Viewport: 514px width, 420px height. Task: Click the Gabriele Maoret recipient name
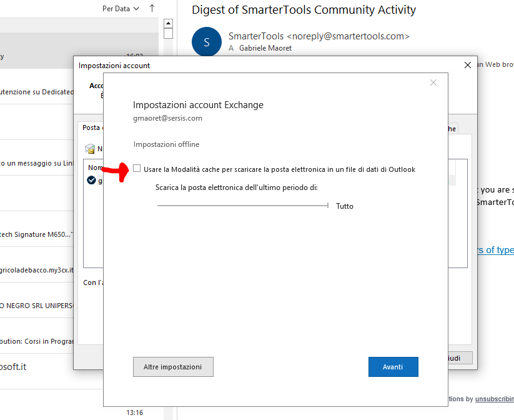[265, 48]
